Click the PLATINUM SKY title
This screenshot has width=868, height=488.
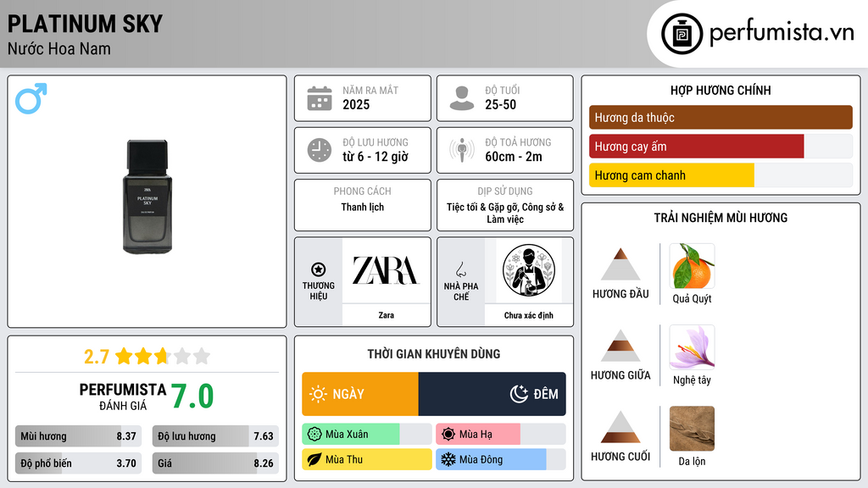pos(85,24)
